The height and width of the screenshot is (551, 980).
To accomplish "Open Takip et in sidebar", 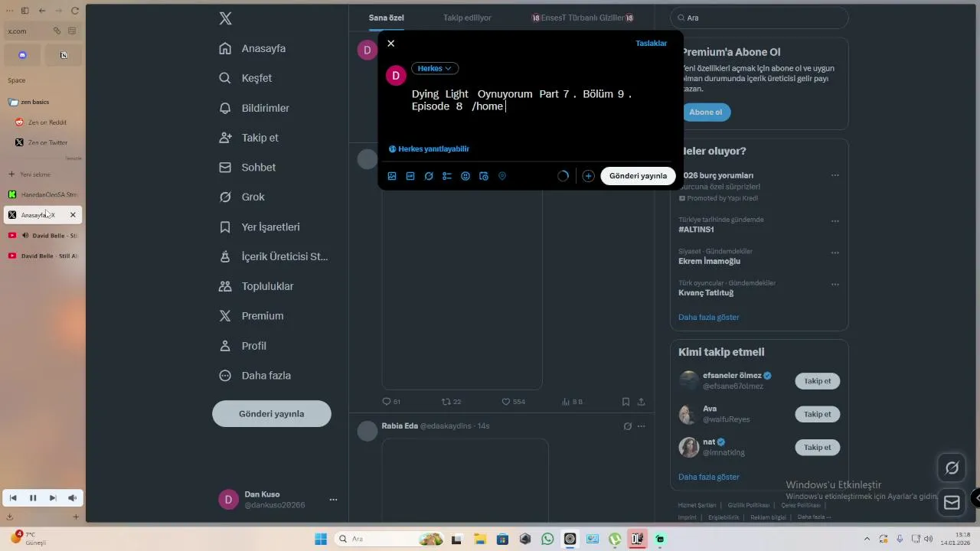I will 249,138.
